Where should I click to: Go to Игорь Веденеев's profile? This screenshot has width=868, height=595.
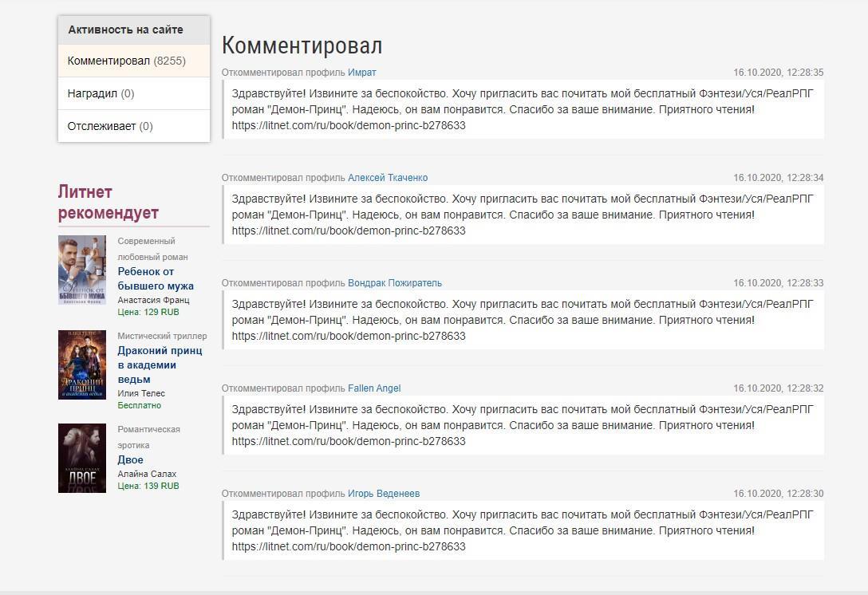coord(383,494)
